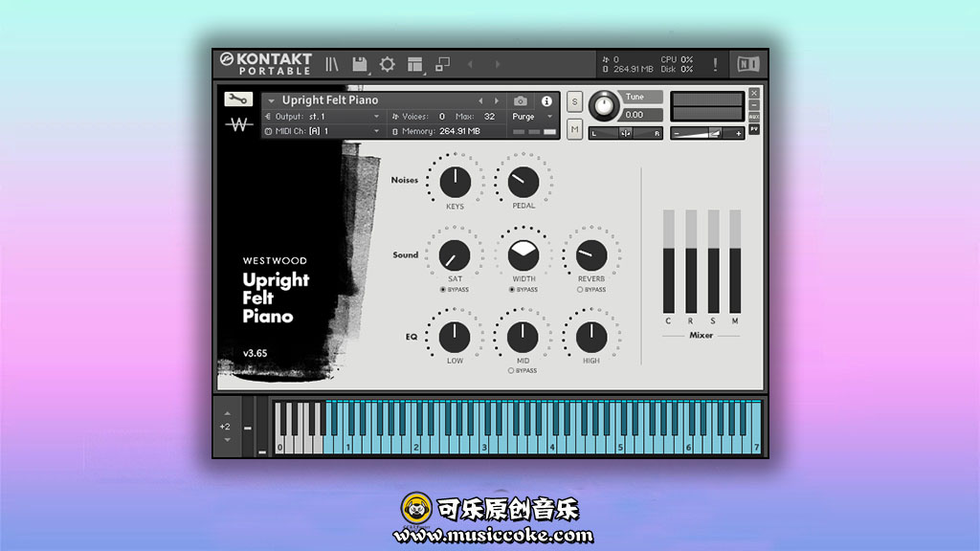Toggle the AUX sends button
Screen dimensions: 980x551
click(754, 117)
